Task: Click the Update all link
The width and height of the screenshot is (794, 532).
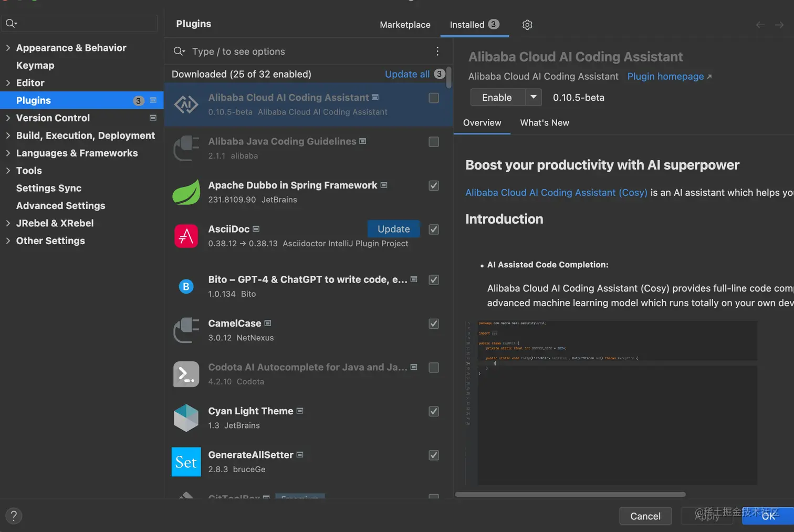Action: 407,74
